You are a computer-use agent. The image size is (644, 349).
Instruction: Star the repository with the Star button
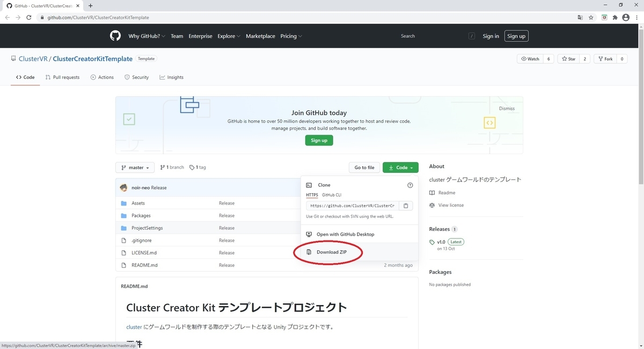568,59
